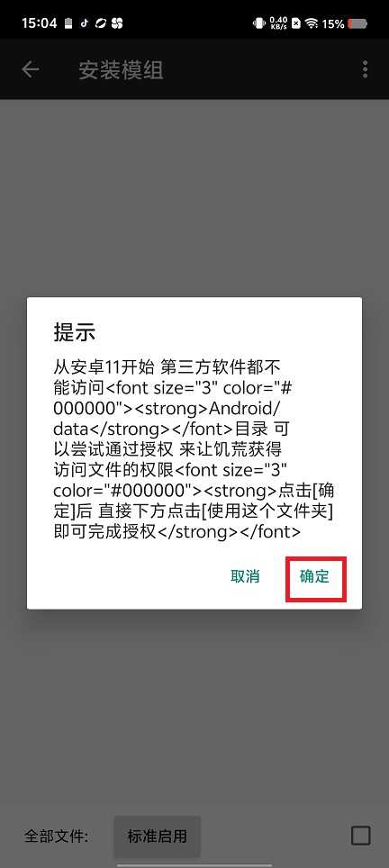Tap the small card icon beside the clock
Image resolution: width=389 pixels, height=868 pixels.
68,23
